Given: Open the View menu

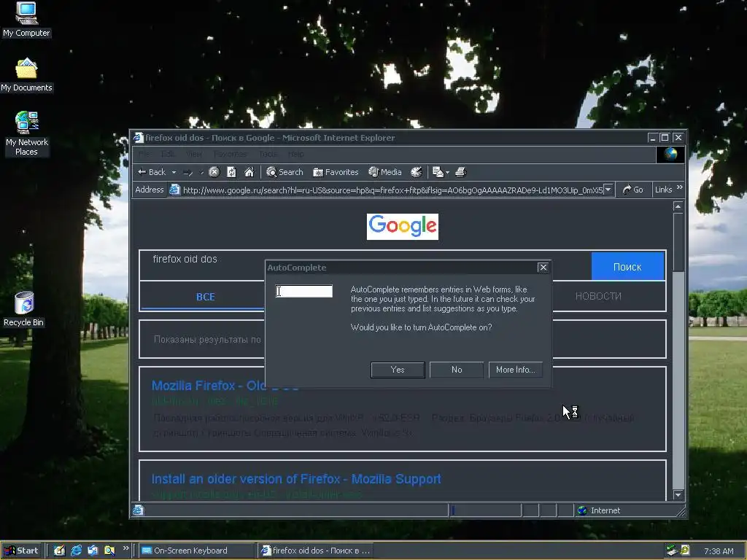Looking at the screenshot, I should click(x=194, y=154).
